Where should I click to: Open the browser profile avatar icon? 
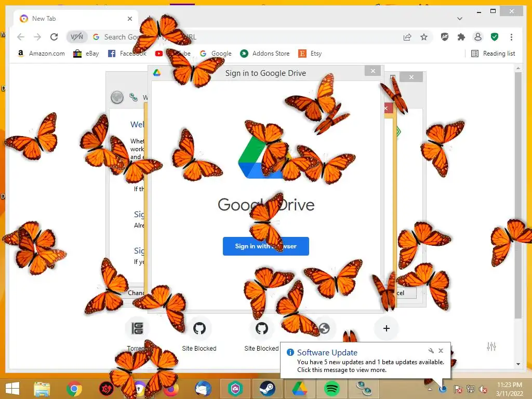click(478, 37)
